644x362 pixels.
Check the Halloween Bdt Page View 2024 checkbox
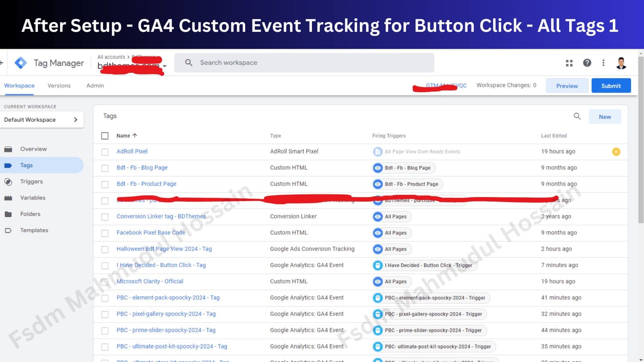pos(105,249)
